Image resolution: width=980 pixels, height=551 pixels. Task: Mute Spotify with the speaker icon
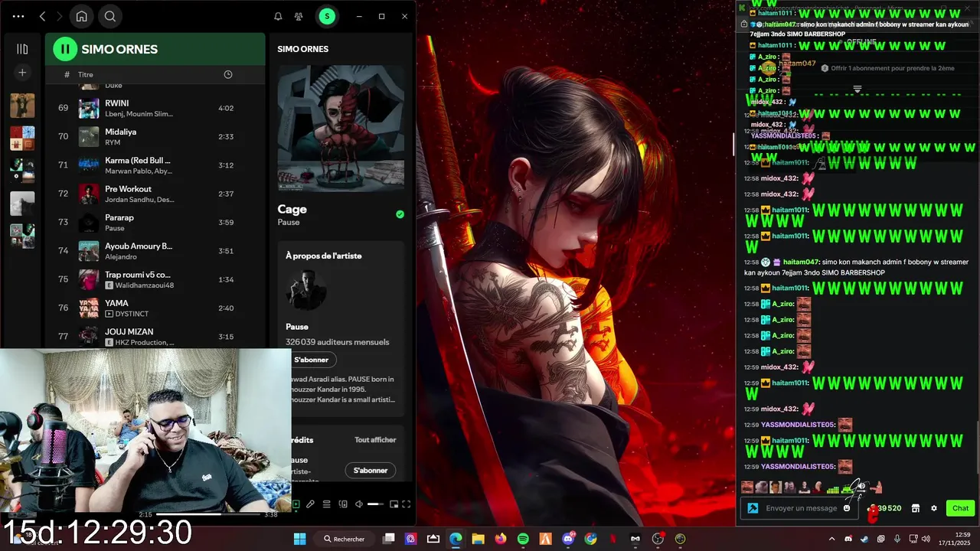click(359, 504)
